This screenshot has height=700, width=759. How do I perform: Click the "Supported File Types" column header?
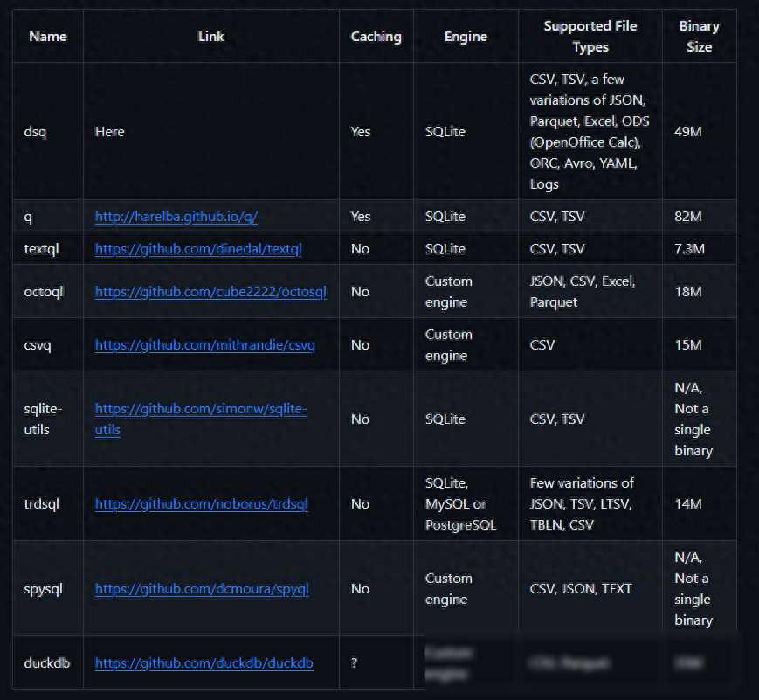point(590,37)
